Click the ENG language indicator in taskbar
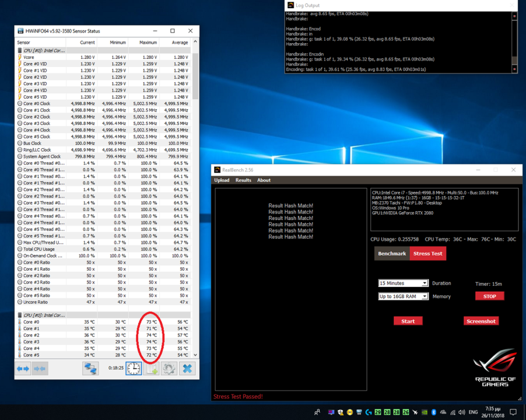This screenshot has width=526, height=420. point(473,412)
